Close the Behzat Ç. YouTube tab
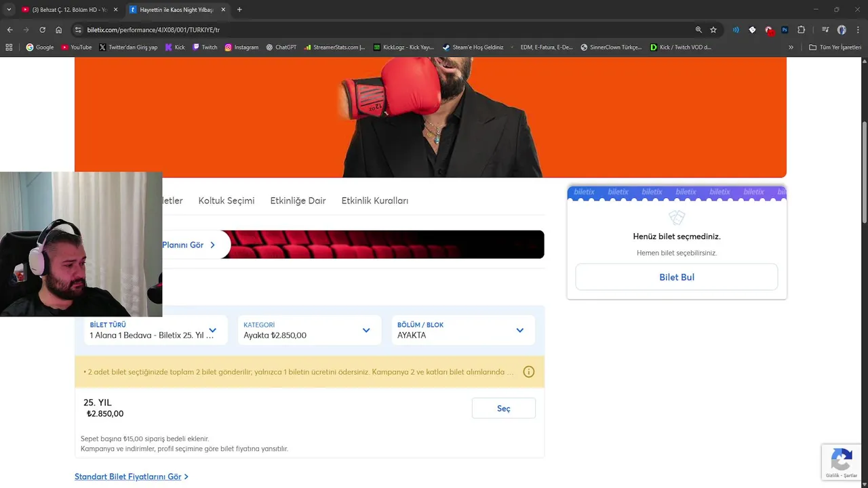 click(x=116, y=9)
